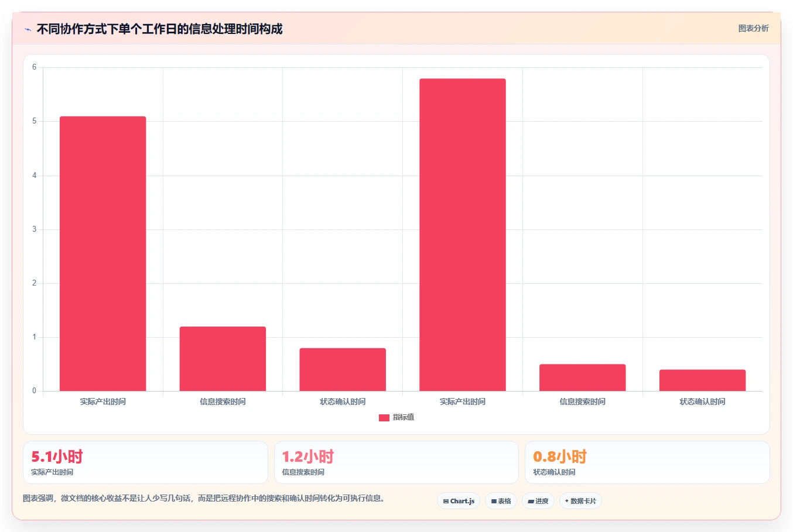Click the 信息搜索时间 bar reaching 0.5
This screenshot has width=793, height=532.
click(x=583, y=377)
